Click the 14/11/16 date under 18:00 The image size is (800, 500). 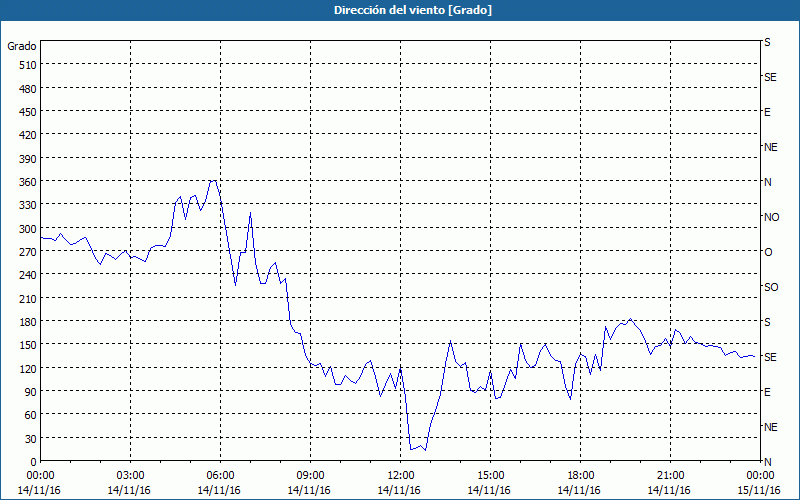pyautogui.click(x=579, y=490)
